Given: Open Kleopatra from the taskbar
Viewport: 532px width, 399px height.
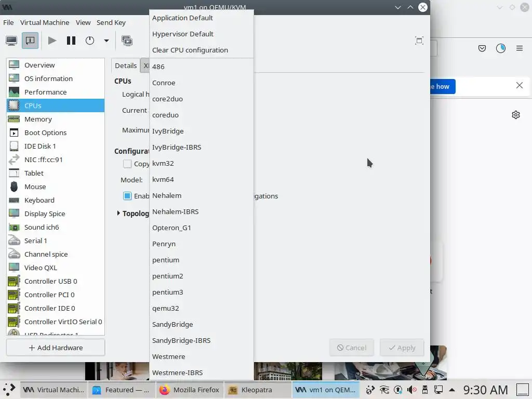Looking at the screenshot, I should (257, 390).
